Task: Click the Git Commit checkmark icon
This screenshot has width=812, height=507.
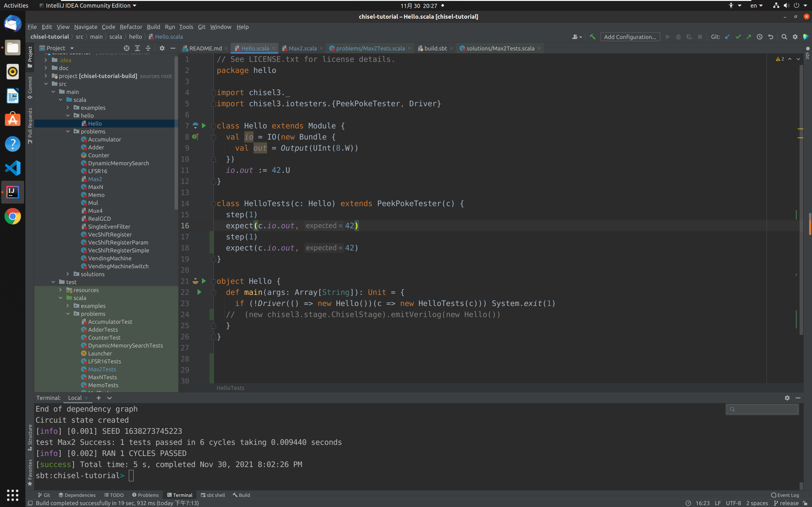Action: (x=738, y=37)
